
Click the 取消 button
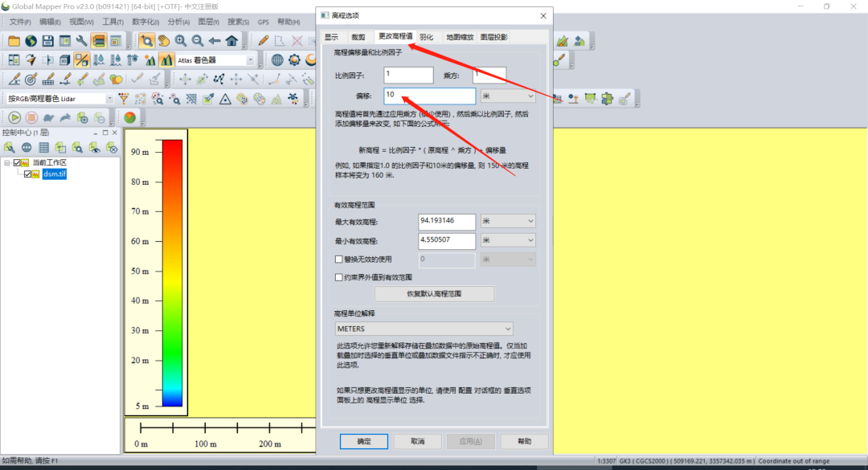click(x=417, y=441)
